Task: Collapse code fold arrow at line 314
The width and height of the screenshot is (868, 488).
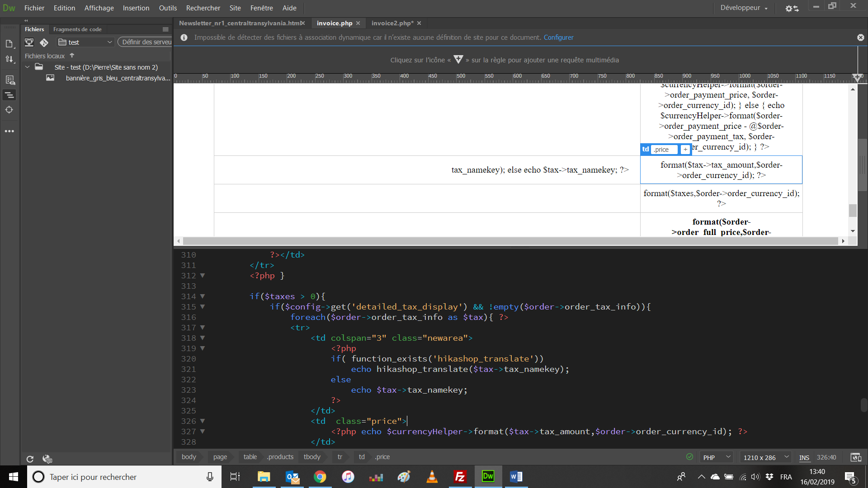Action: coord(203,296)
